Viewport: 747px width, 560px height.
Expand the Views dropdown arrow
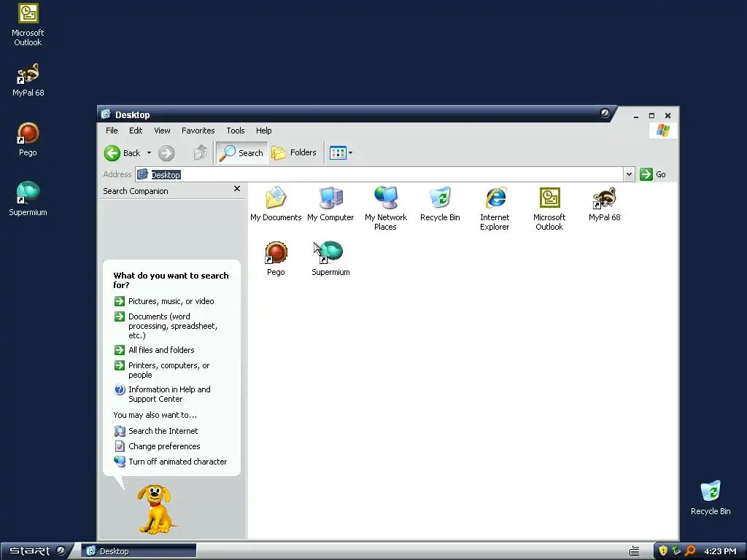pyautogui.click(x=351, y=153)
